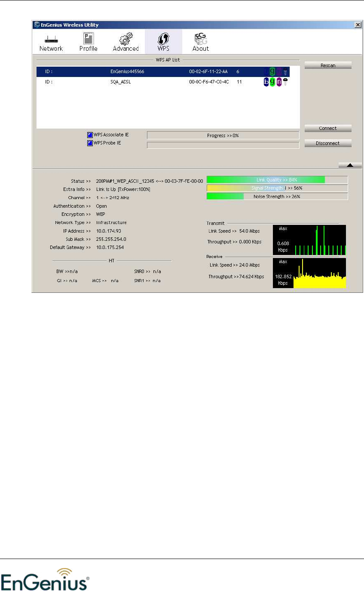Click the Channel value 1 <--> 2412 MHz
This screenshot has width=364, height=593.
click(113, 198)
